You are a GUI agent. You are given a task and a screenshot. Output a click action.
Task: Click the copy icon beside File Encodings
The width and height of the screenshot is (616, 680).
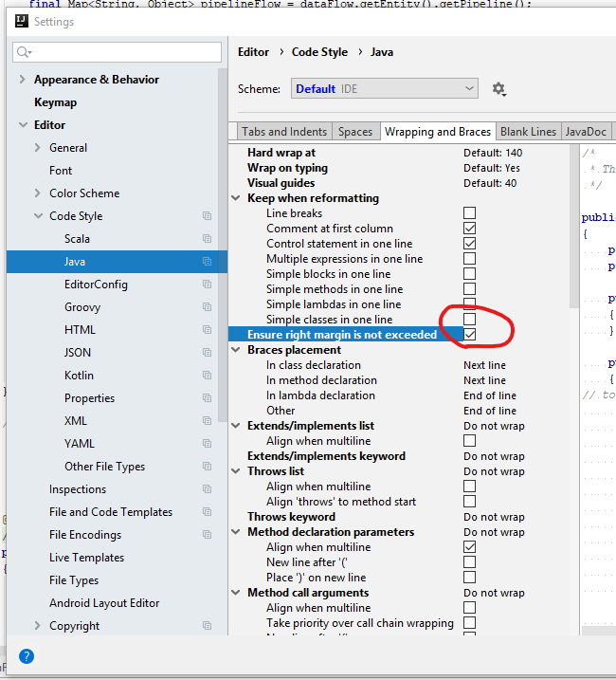pyautogui.click(x=208, y=535)
